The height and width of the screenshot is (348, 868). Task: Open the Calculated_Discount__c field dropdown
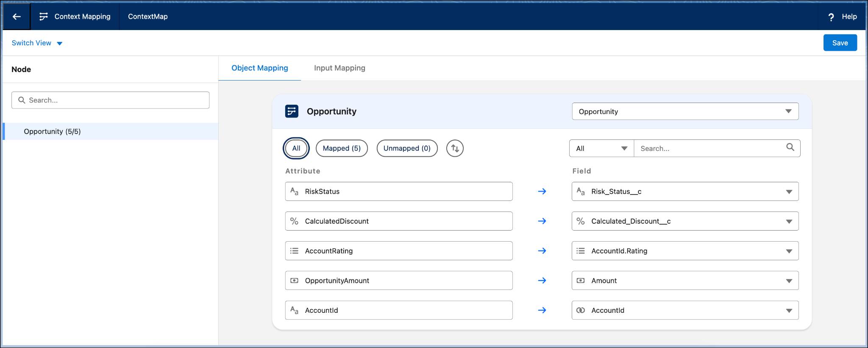[685, 221]
